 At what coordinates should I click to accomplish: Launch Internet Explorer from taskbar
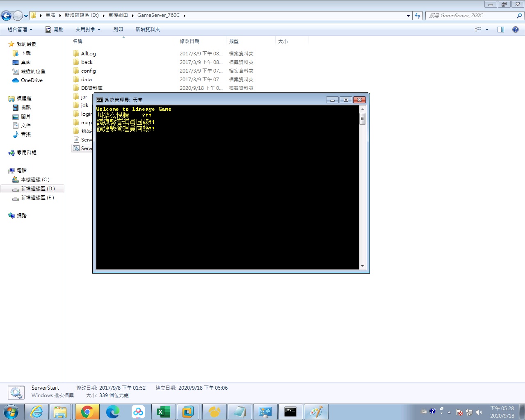(x=37, y=412)
